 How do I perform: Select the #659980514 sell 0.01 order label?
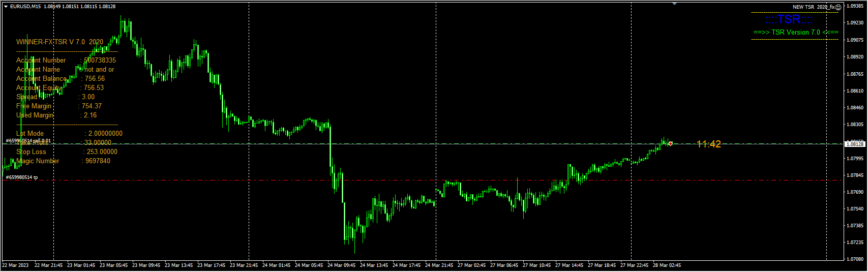28,141
